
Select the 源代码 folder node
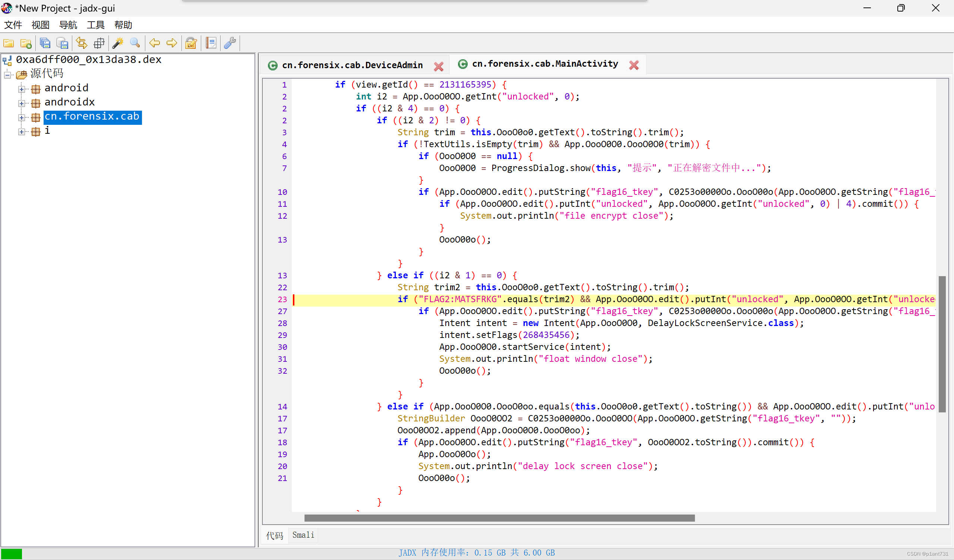pyautogui.click(x=47, y=73)
